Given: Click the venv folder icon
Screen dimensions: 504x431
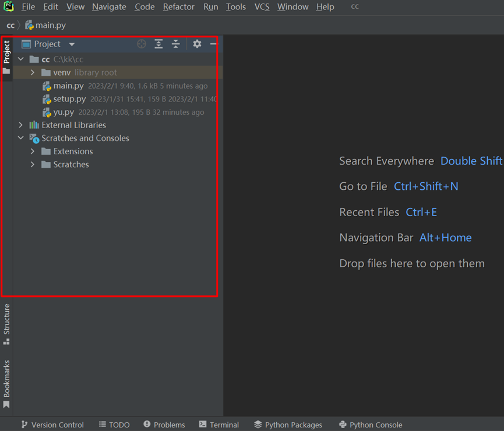Looking at the screenshot, I should 46,73.
